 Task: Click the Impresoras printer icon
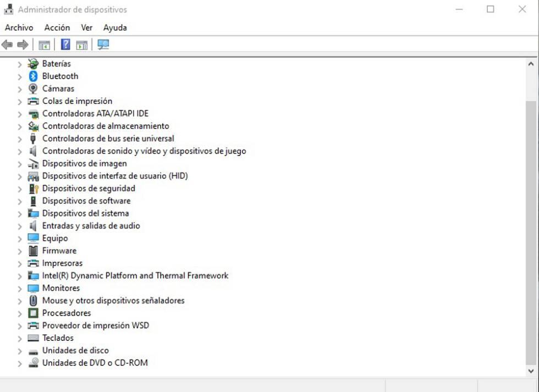(x=33, y=263)
